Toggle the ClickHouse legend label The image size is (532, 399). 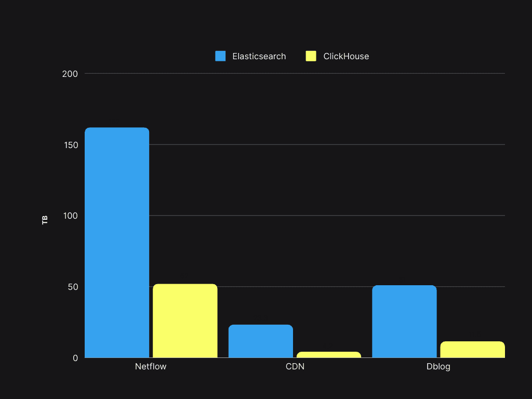pos(346,56)
